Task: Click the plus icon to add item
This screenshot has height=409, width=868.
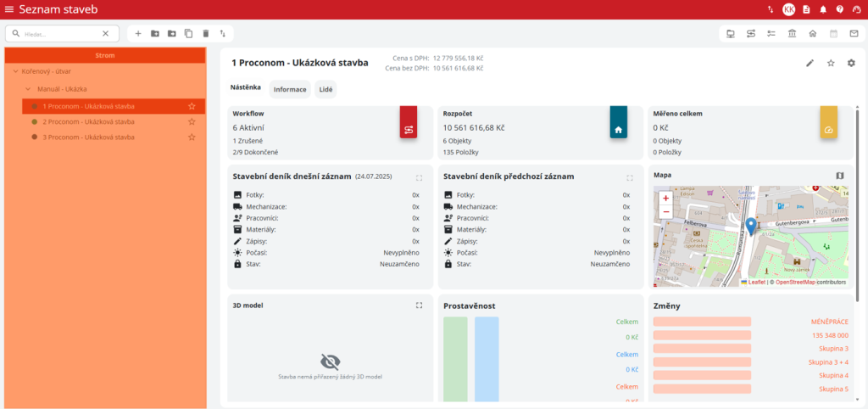Action: (138, 33)
